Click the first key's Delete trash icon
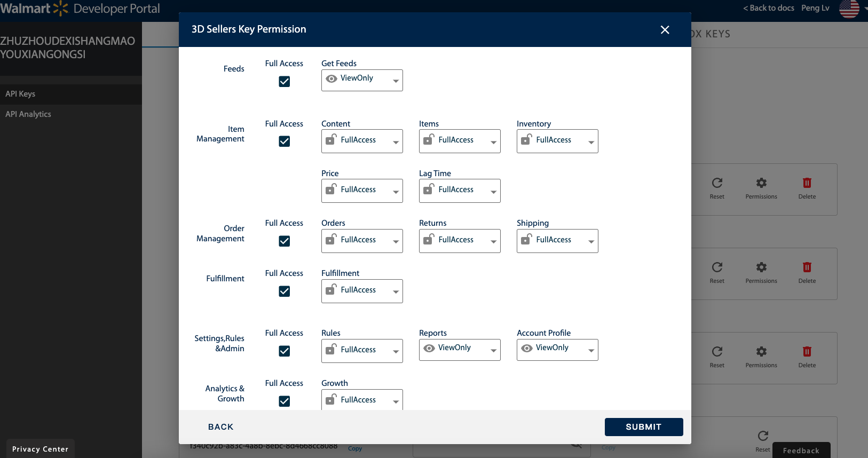Screen dimensions: 868x458 [x=807, y=183]
